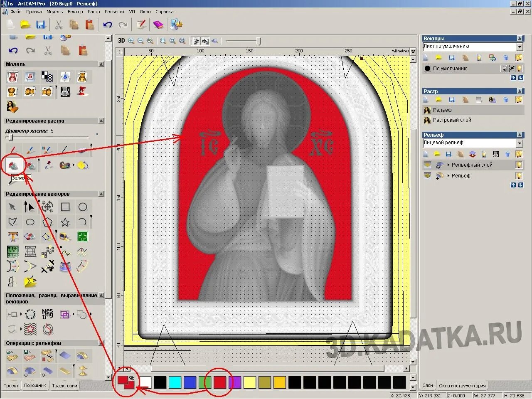Collapse the Операции с рельефом section
532x399 pixels.
(101, 343)
